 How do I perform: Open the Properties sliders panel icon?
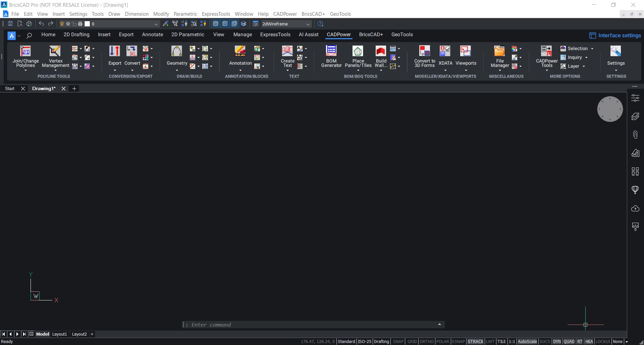(x=635, y=98)
